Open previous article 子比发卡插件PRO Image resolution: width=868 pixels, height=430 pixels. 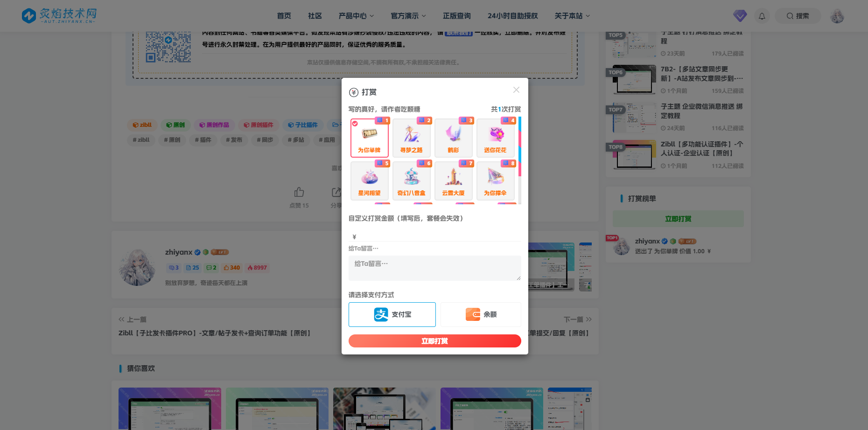[x=215, y=333]
